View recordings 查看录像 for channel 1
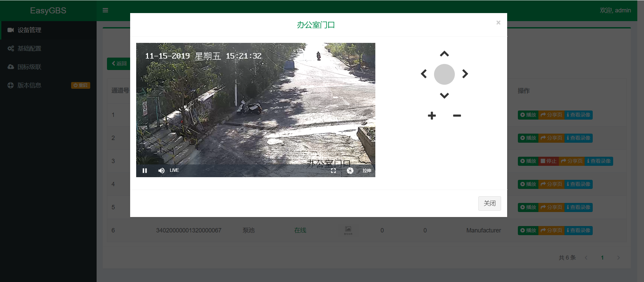The width and height of the screenshot is (644, 282). click(x=579, y=115)
